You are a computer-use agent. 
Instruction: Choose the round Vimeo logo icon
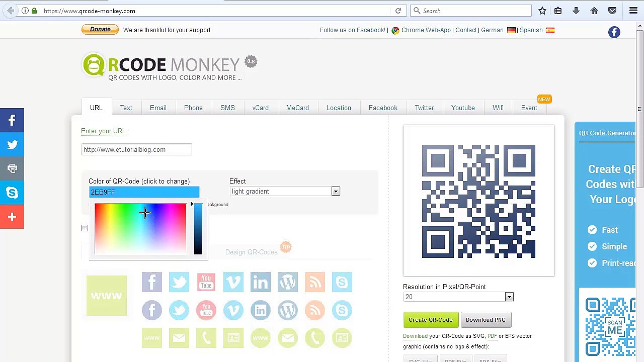pyautogui.click(x=233, y=310)
